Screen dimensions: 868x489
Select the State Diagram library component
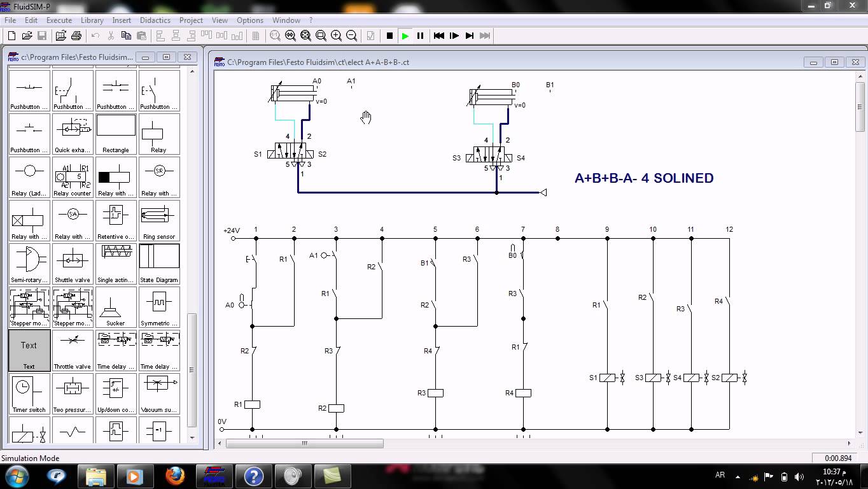tap(159, 264)
